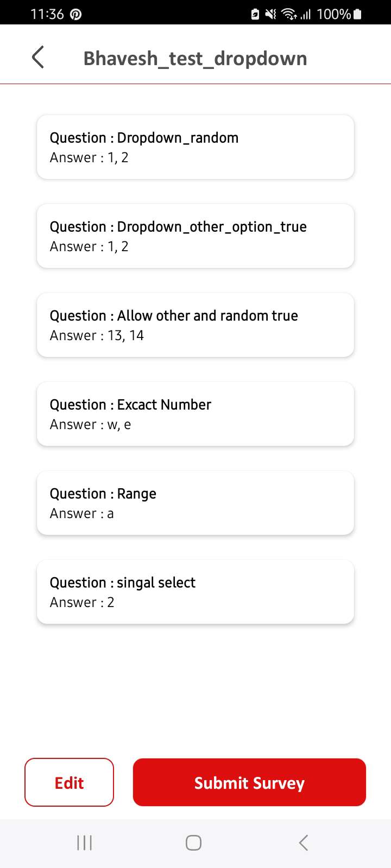Tap the muted sound status icon
The image size is (391, 868).
(270, 15)
